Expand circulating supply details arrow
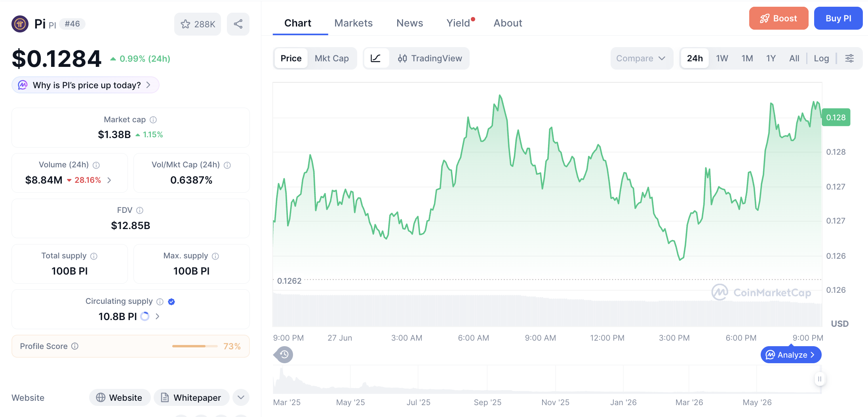 (157, 317)
